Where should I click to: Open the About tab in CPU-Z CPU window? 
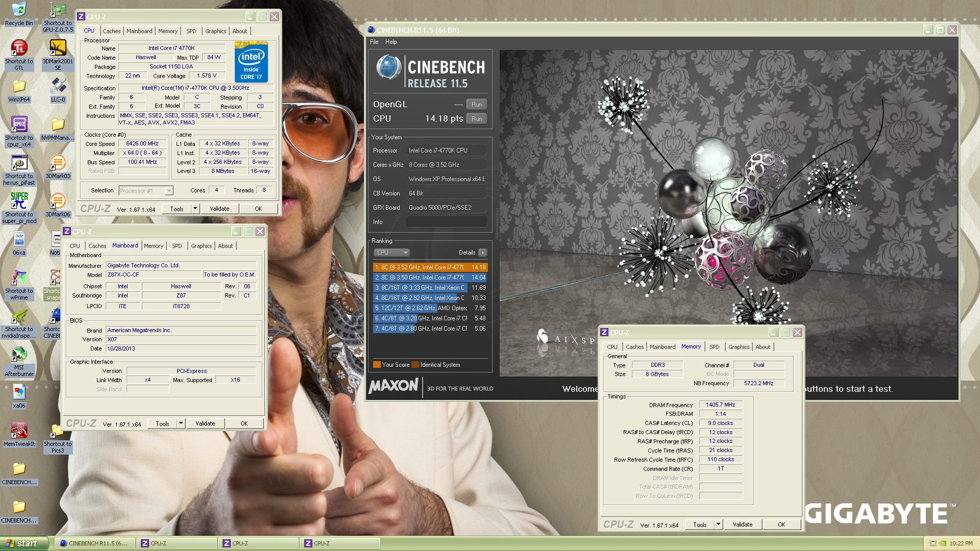239,31
